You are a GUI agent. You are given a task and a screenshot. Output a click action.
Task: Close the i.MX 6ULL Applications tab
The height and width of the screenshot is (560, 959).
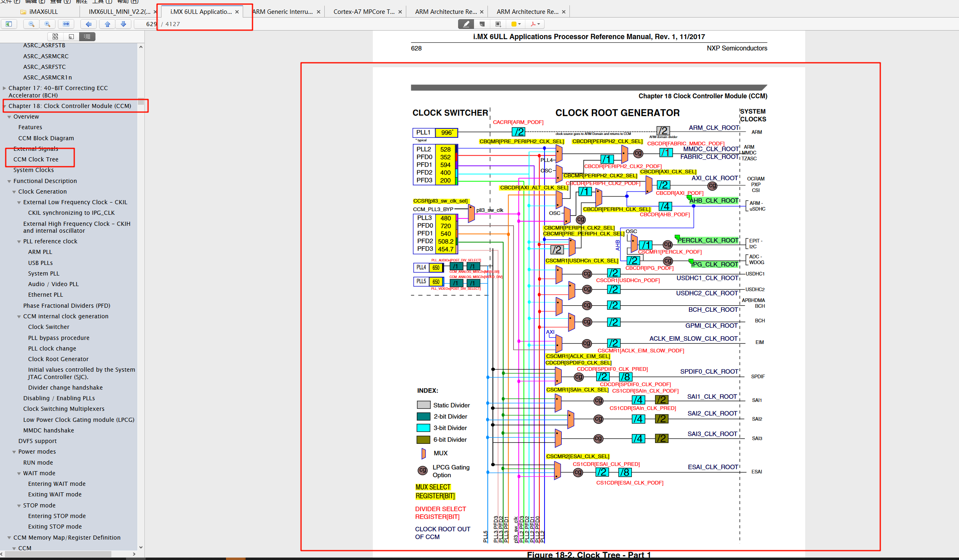click(237, 12)
